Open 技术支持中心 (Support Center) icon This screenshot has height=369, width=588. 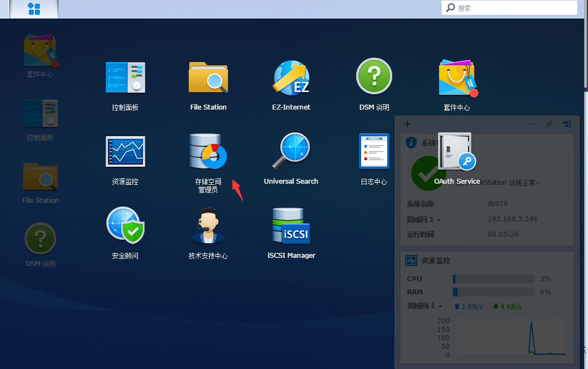pos(208,226)
